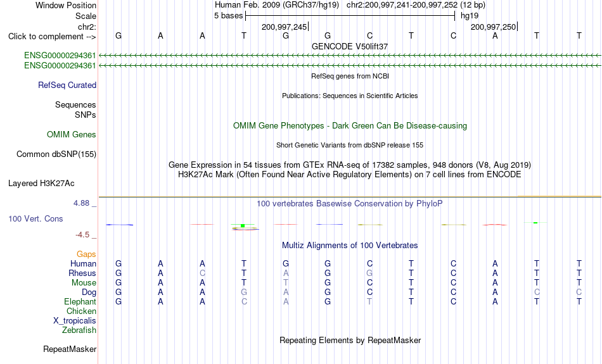Image resolution: width=602 pixels, height=364 pixels.
Task: Select the 'chr2:' base position label
Action: coord(87,27)
